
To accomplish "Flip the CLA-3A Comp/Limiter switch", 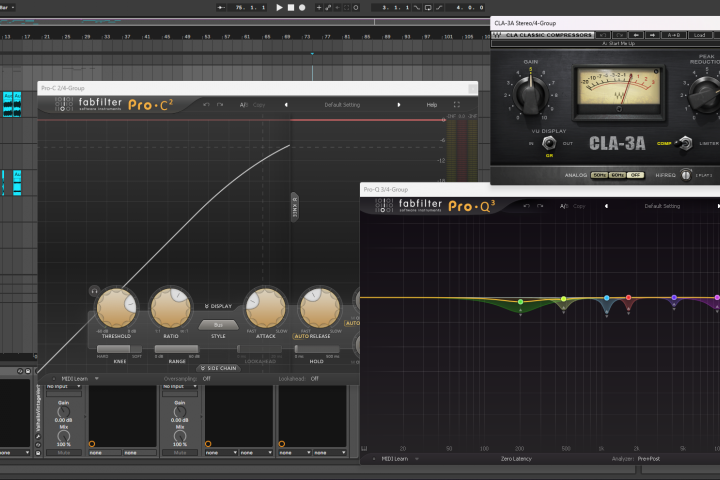I will point(686,143).
